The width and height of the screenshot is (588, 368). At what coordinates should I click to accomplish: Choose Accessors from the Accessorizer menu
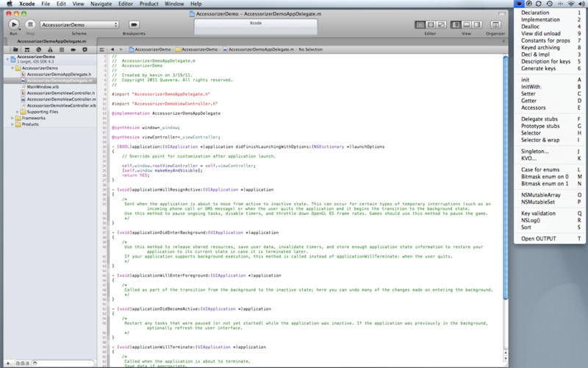pos(550,107)
